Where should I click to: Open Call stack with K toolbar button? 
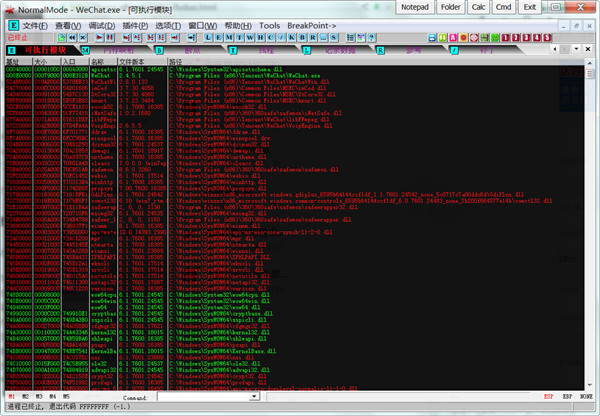tap(292, 38)
